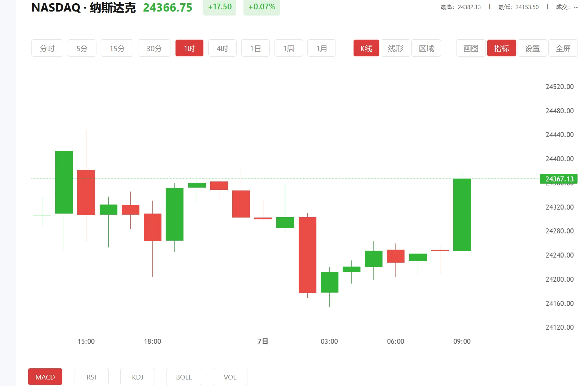588x386 pixels.
Task: Switch to the 分时 intraday tab
Action: click(47, 48)
